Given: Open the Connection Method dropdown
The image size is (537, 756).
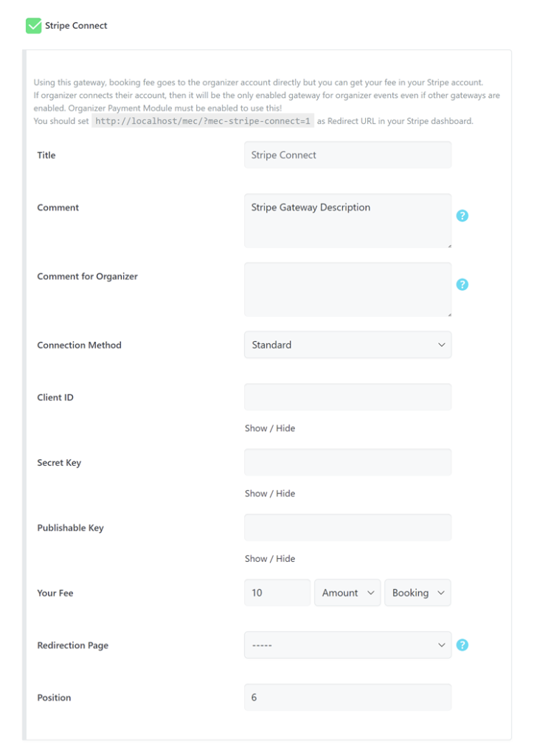Looking at the screenshot, I should [347, 345].
